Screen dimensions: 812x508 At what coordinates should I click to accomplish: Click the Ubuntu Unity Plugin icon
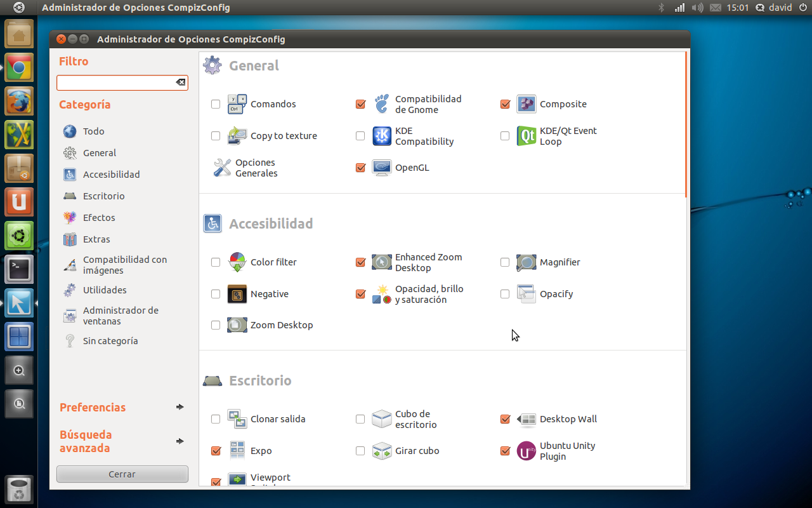526,450
